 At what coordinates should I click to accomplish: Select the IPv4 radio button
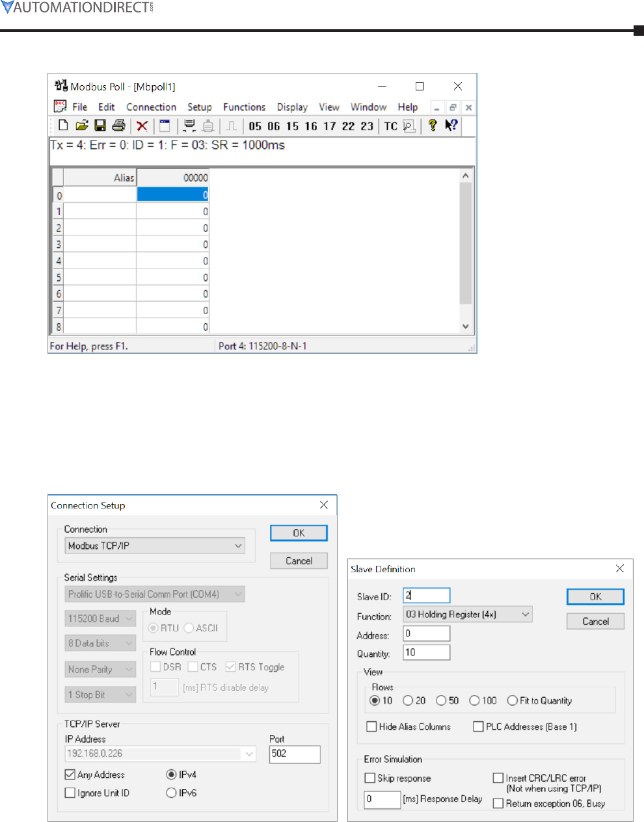tap(171, 775)
